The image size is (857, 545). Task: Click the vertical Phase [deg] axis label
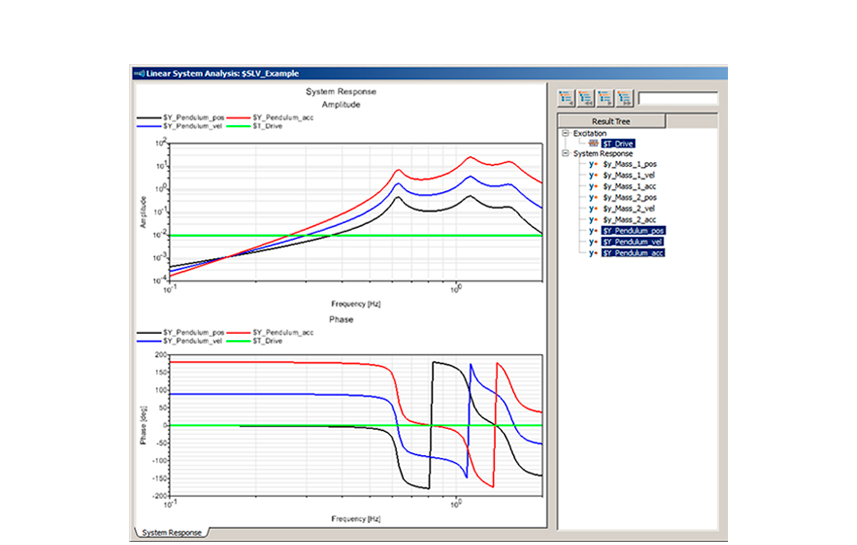143,425
